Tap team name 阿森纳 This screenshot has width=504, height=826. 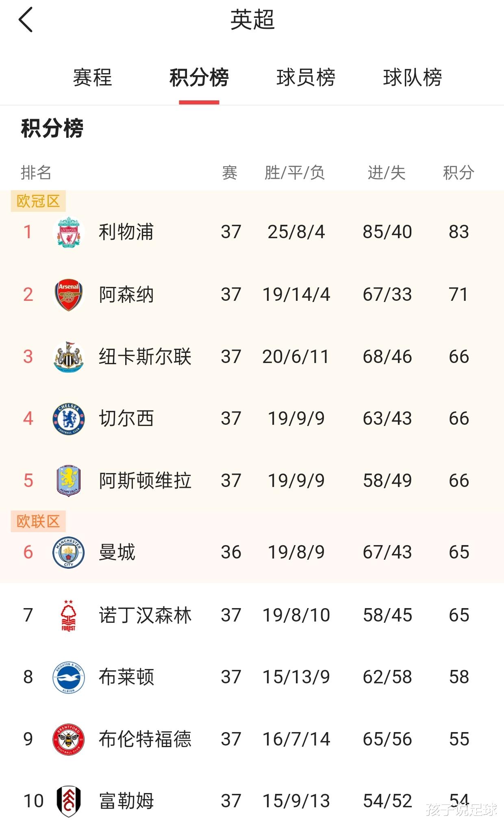pos(126,295)
